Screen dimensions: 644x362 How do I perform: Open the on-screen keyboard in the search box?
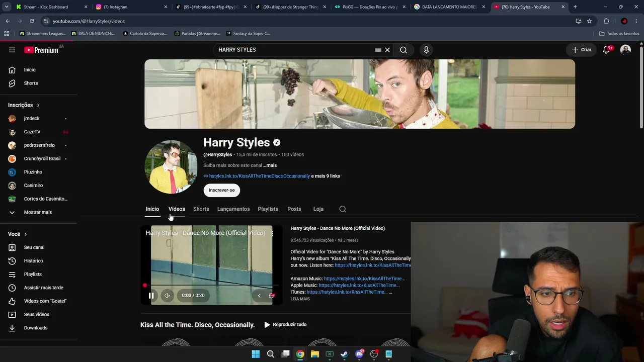(378, 50)
